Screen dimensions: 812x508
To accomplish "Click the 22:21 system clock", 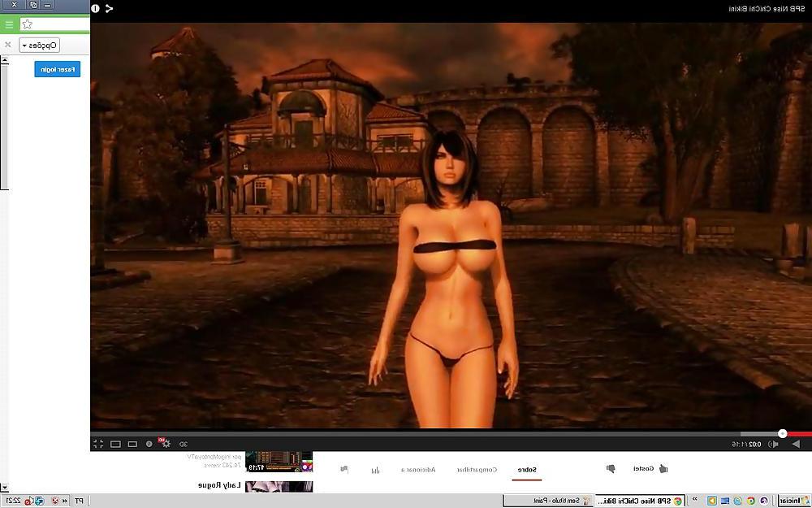I will 13,501.
